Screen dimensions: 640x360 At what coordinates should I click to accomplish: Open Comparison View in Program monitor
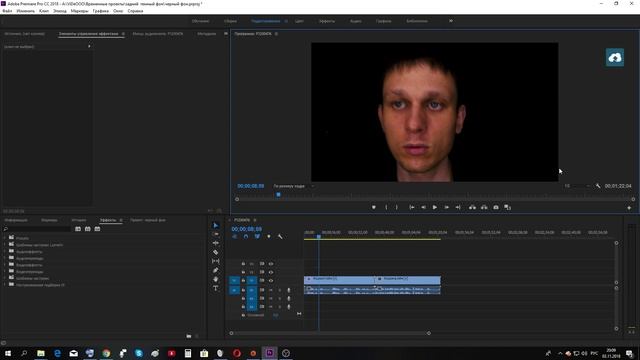pos(508,207)
